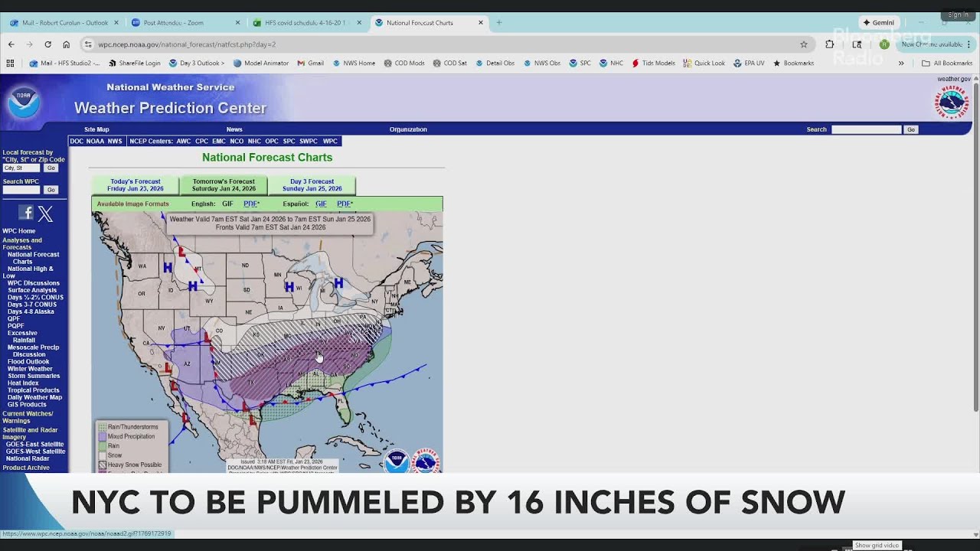Open the Español PDF link
This screenshot has width=980, height=551.
click(x=345, y=204)
